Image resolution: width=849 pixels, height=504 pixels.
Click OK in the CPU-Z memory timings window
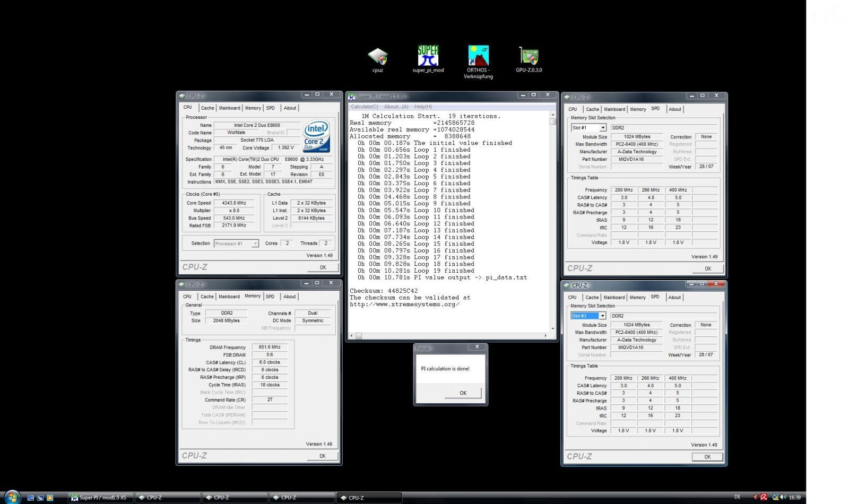tap(322, 456)
